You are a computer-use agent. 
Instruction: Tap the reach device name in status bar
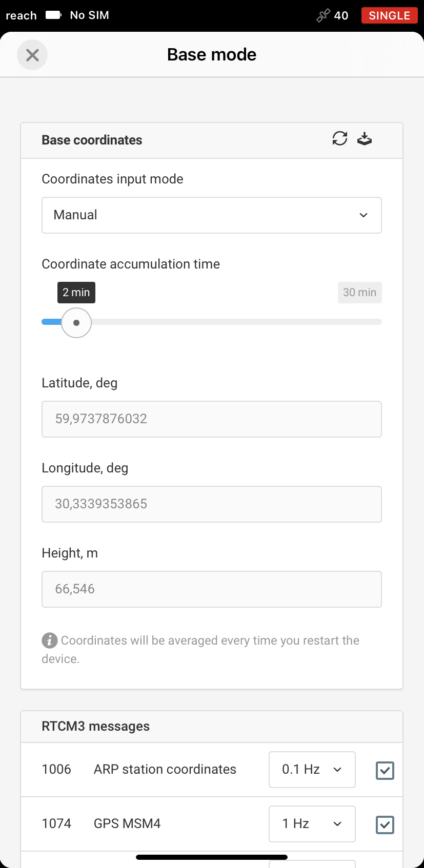(21, 15)
